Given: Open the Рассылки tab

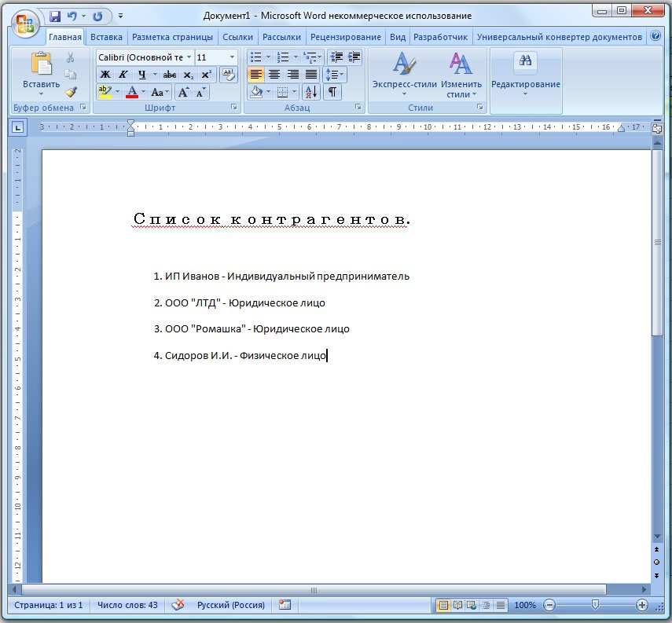Looking at the screenshot, I should pos(281,37).
